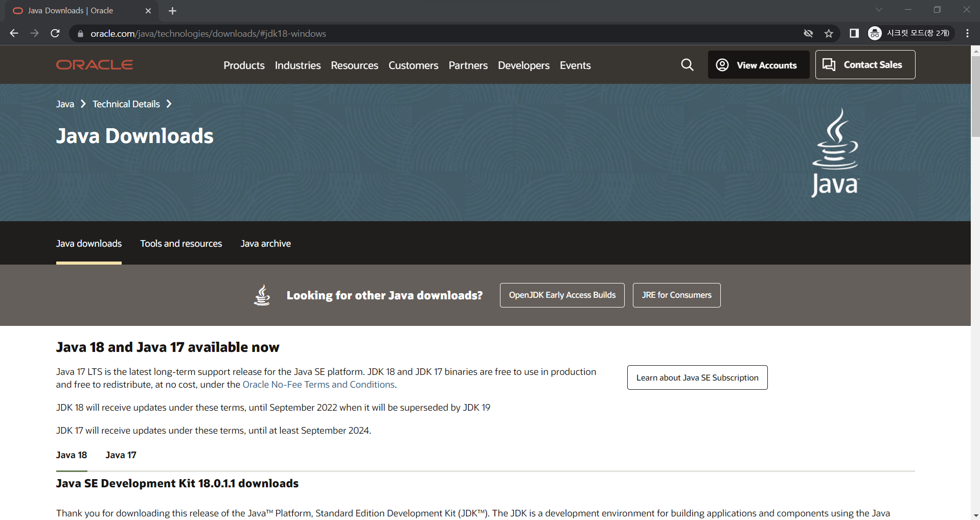Go back with the browser back arrow
This screenshot has height=520, width=980.
point(14,33)
